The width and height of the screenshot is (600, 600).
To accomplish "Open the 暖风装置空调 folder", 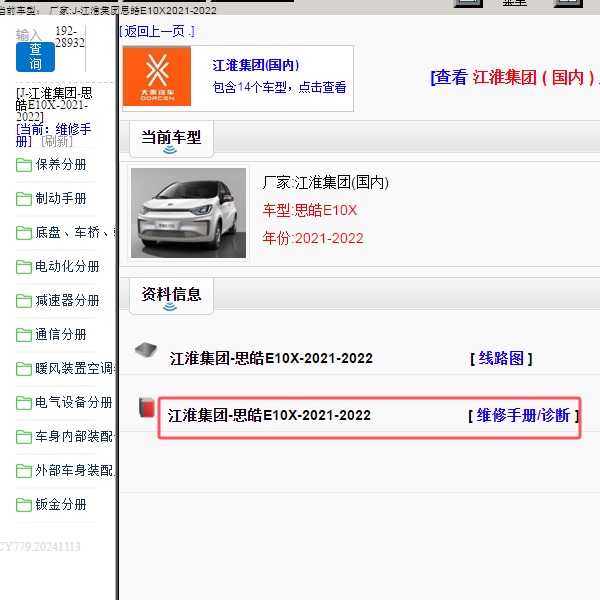I will [x=75, y=369].
